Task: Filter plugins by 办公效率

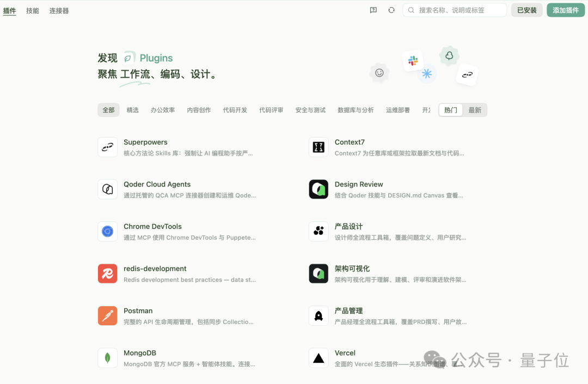Action: (163, 110)
